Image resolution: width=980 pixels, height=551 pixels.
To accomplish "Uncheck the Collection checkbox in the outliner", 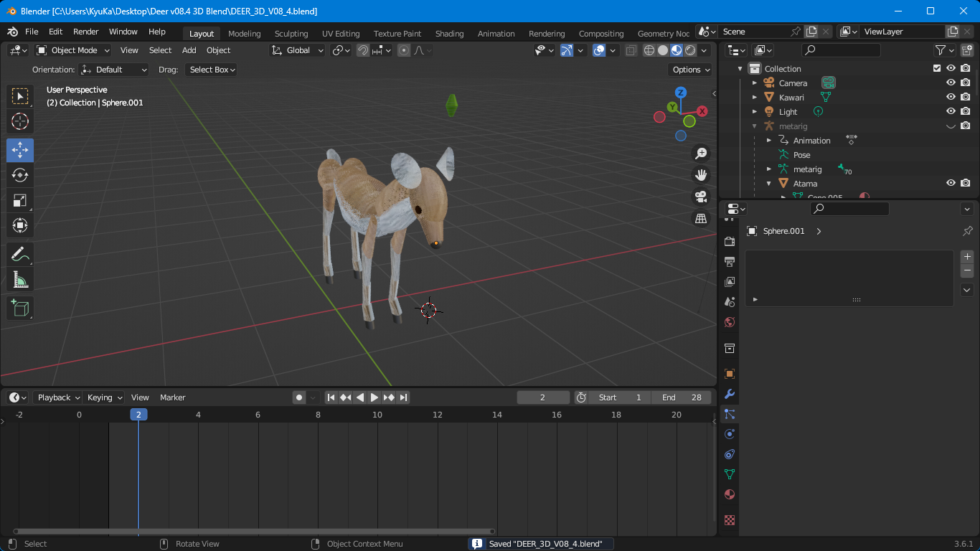I will [x=936, y=68].
